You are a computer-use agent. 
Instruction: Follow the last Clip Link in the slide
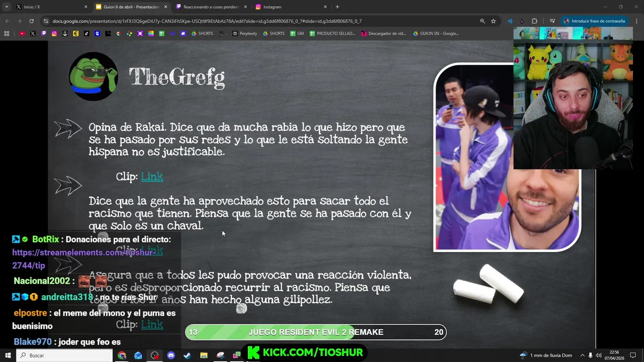pos(152,324)
